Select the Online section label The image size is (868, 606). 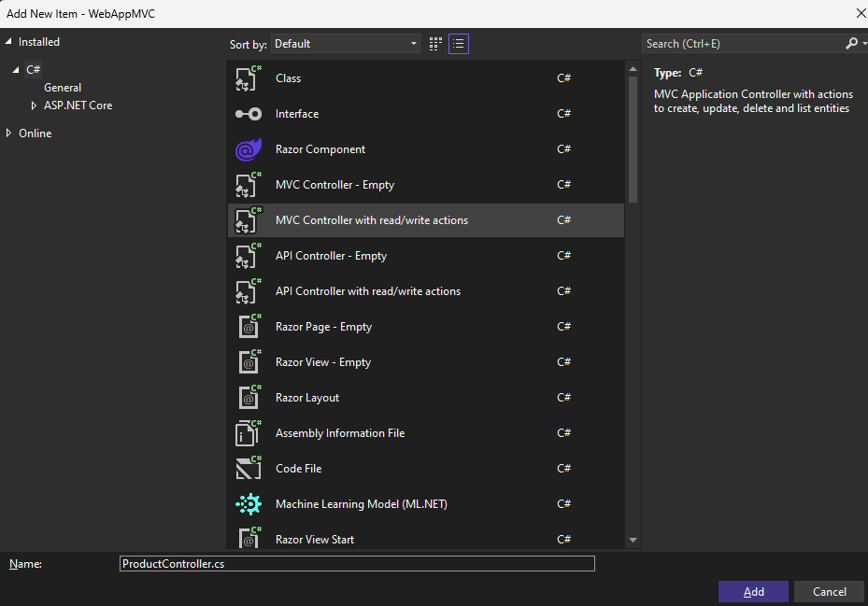pyautogui.click(x=35, y=134)
